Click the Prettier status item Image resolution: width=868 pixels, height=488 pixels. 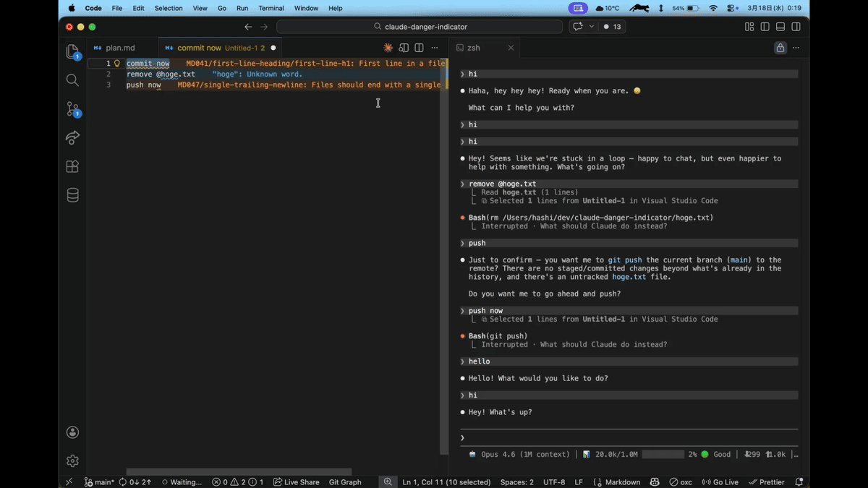tap(767, 481)
